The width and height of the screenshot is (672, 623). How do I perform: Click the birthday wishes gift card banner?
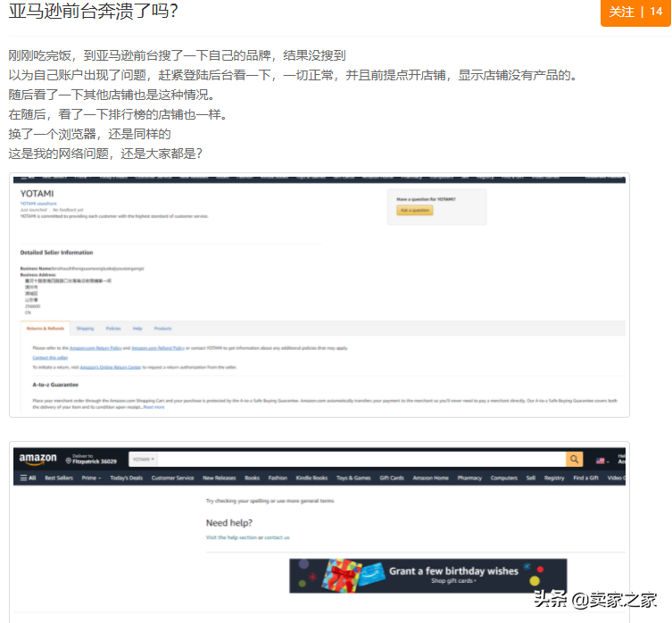click(427, 576)
